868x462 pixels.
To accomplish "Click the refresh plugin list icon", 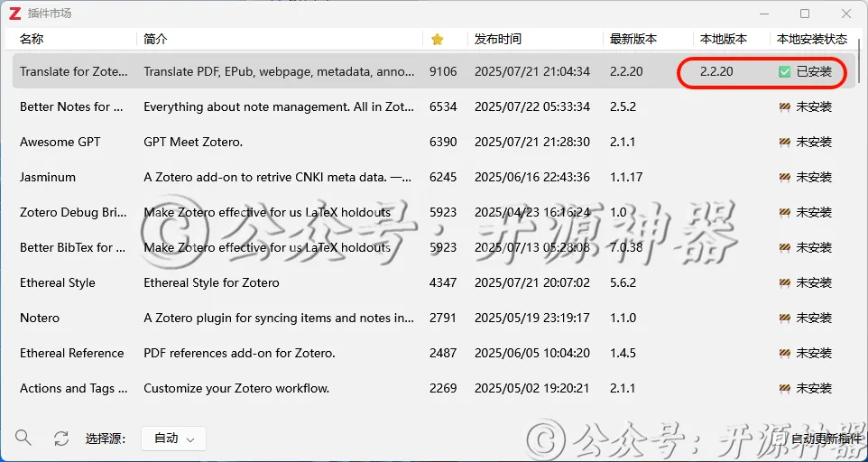I will click(60, 439).
